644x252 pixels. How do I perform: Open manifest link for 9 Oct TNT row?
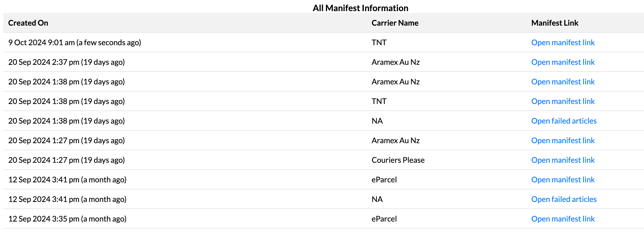point(563,43)
